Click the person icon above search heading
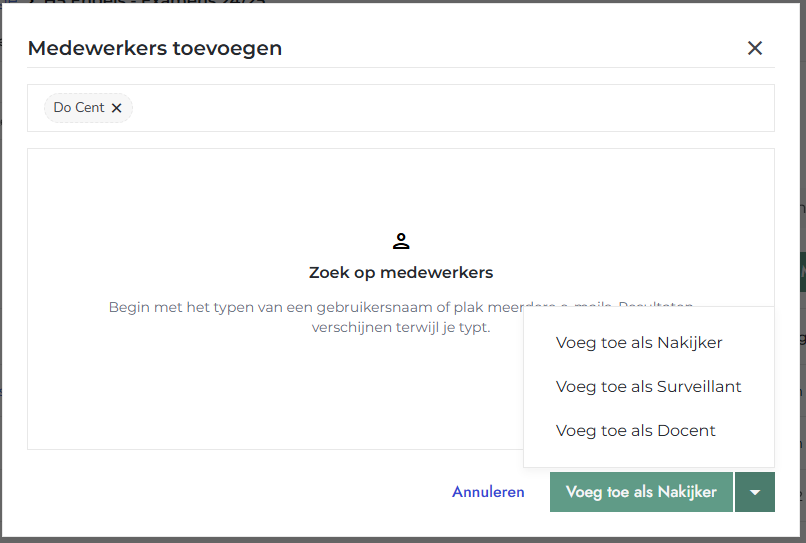 click(401, 241)
